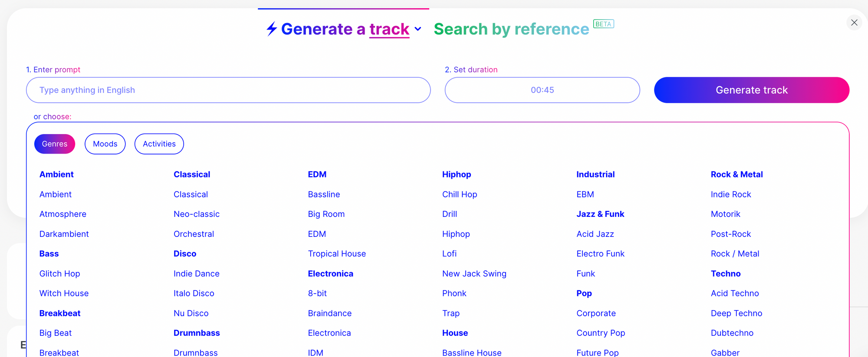Select the Neo-classic genre
868x357 pixels.
[x=197, y=214]
